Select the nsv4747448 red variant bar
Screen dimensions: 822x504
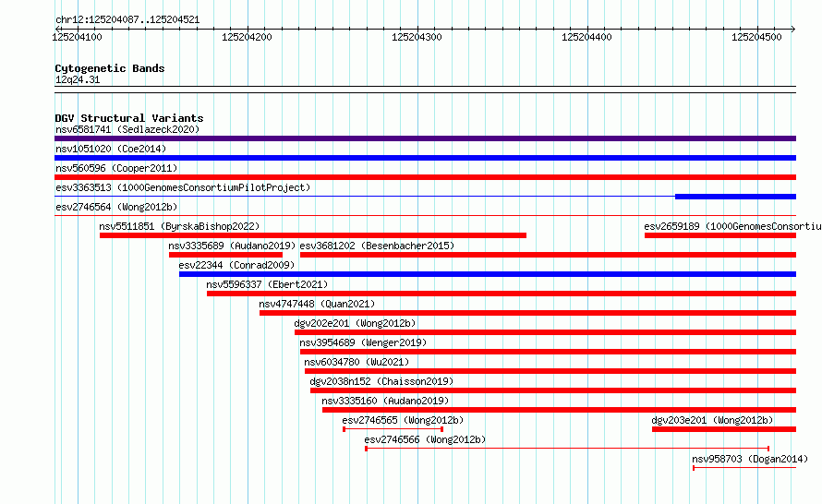(x=528, y=313)
